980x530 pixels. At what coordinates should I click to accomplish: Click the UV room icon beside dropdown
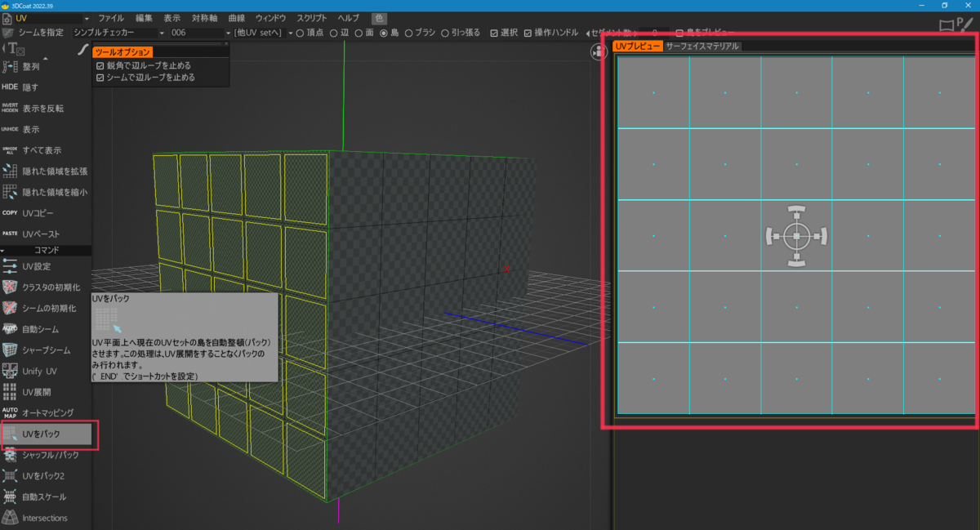pyautogui.click(x=7, y=18)
